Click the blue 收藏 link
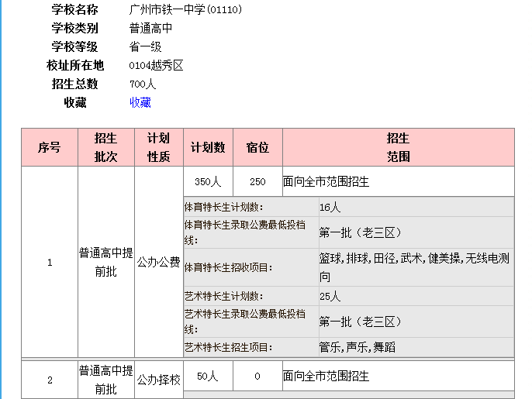The image size is (532, 399). coord(140,102)
